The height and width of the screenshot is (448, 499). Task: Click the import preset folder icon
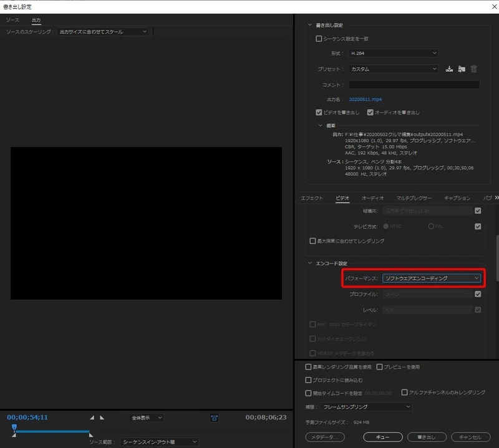[462, 69]
